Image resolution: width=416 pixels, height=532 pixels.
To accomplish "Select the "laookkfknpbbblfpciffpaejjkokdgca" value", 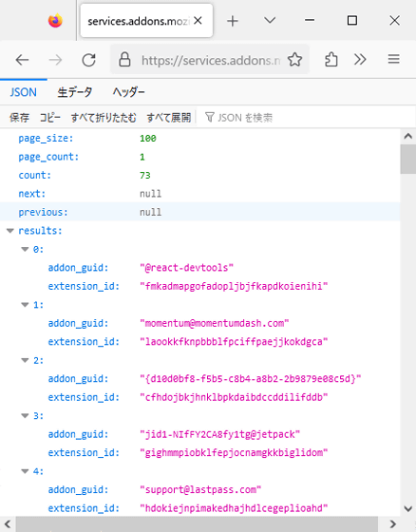I will [234, 341].
